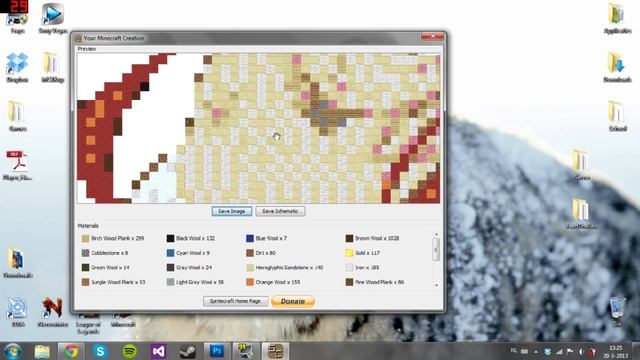Click the materials list scroll up arrow
Viewport: 640px width, 360px height.
tap(436, 235)
